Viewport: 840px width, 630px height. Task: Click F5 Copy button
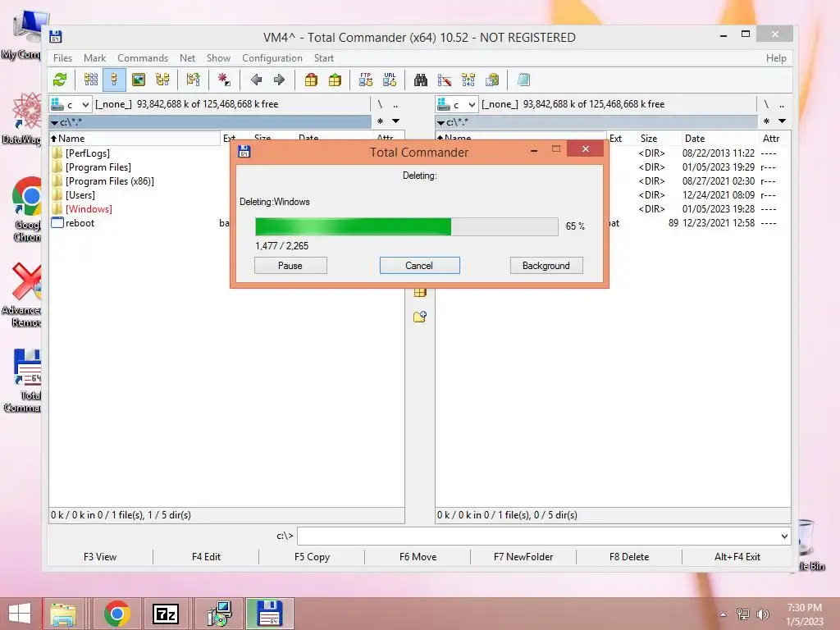[312, 557]
